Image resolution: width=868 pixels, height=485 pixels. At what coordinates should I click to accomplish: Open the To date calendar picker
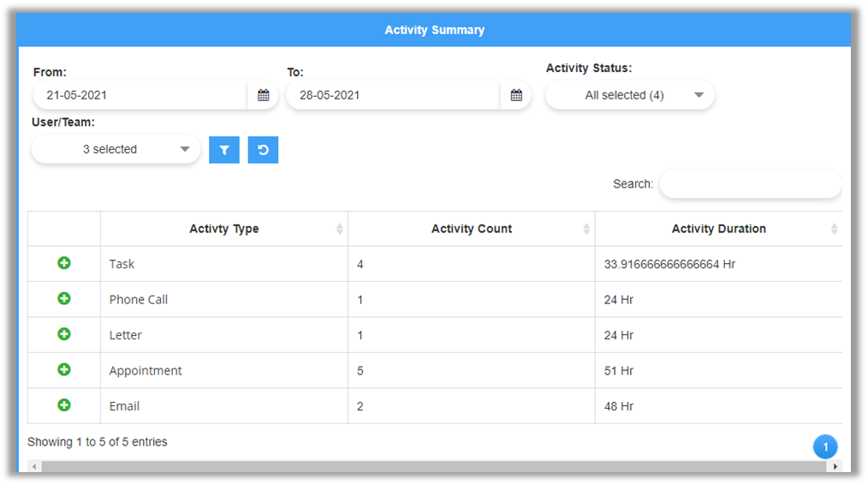pos(516,95)
